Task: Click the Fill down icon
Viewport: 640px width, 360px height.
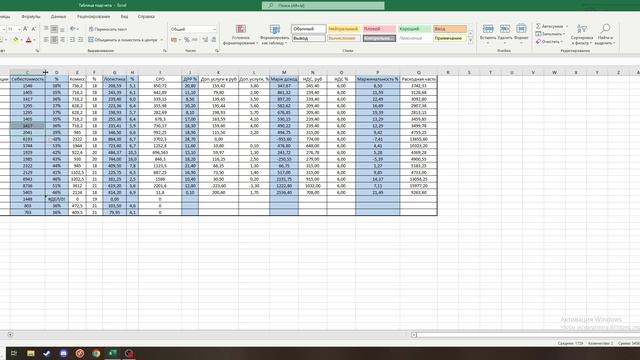Action: [x=538, y=34]
